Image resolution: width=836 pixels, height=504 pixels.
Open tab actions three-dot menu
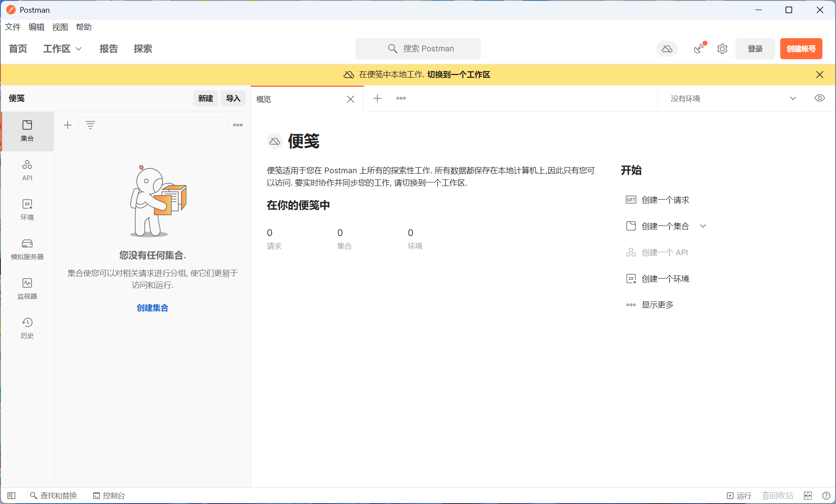pos(401,98)
